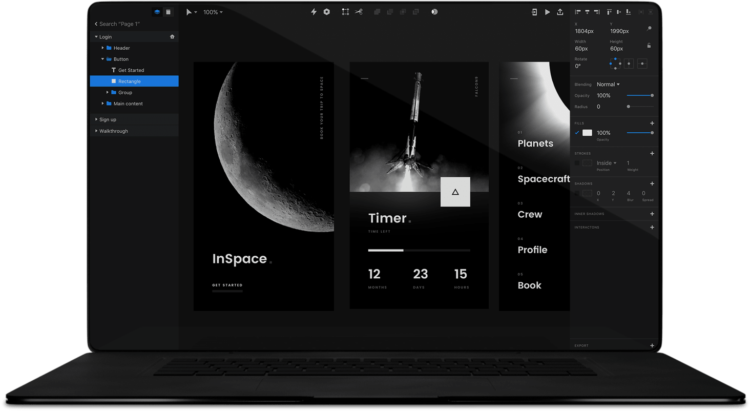The image size is (750, 411).
Task: Expand the Sign up artboard
Action: [96, 119]
